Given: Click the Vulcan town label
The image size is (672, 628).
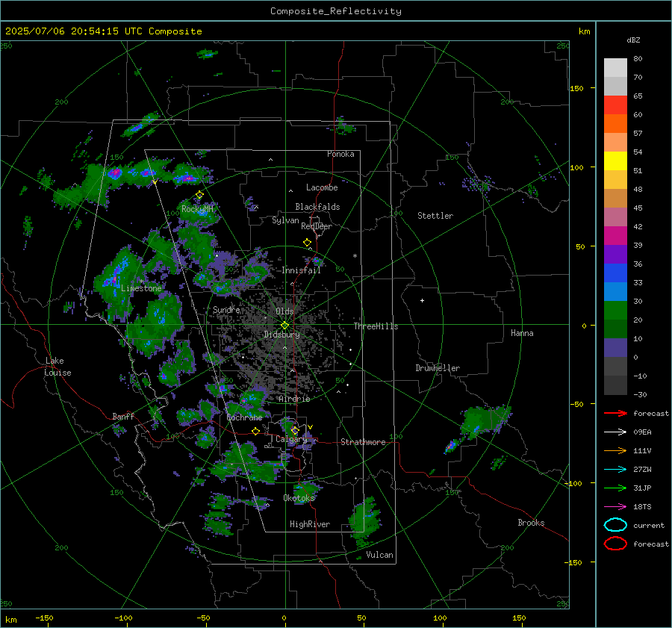Looking at the screenshot, I should pyautogui.click(x=379, y=555).
